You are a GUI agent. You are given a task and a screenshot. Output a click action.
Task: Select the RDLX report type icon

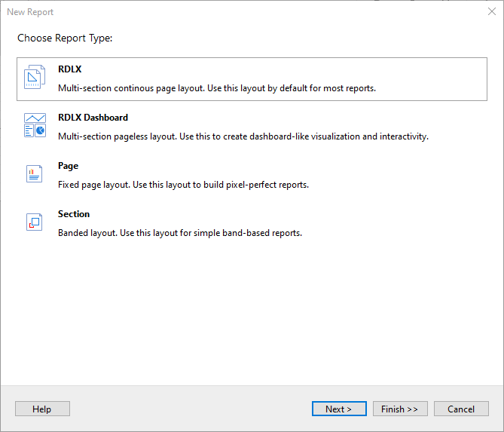click(x=35, y=77)
